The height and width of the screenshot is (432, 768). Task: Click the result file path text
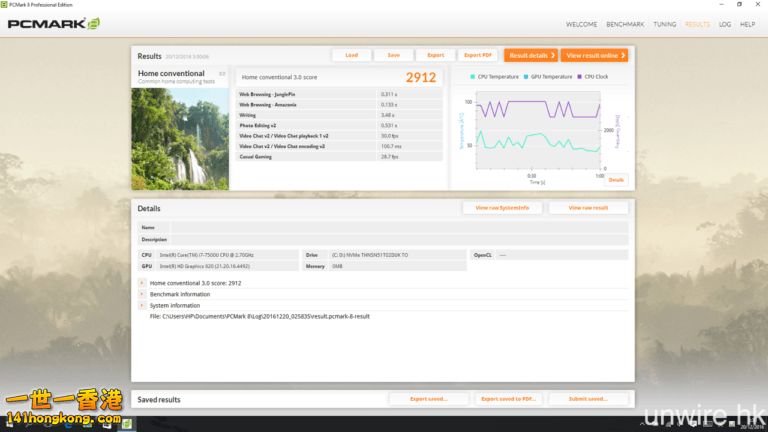pyautogui.click(x=260, y=316)
